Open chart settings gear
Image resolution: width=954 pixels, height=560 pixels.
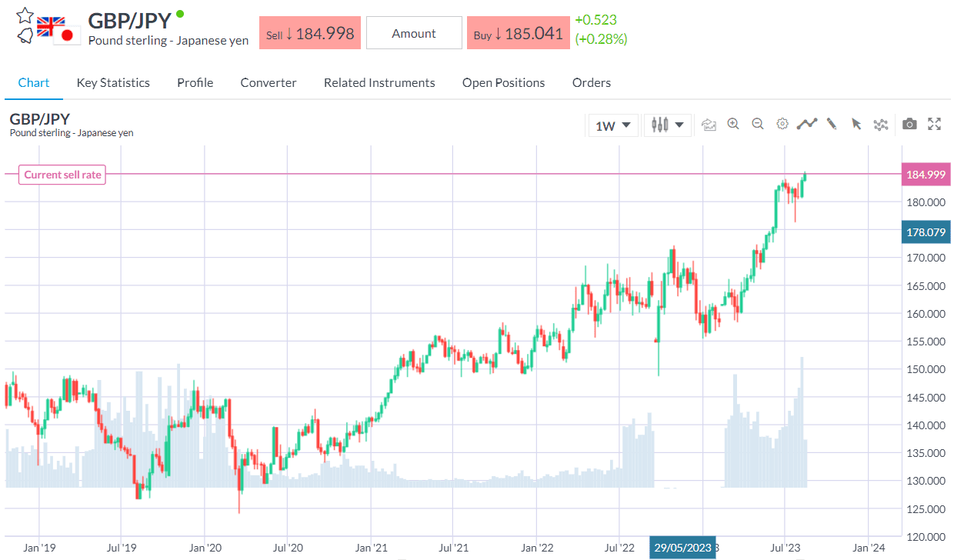pos(782,124)
